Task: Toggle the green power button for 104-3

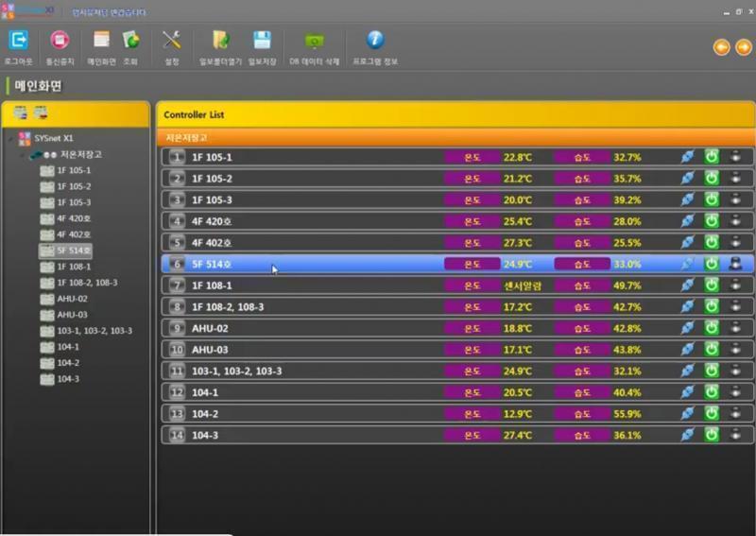Action: pyautogui.click(x=712, y=435)
